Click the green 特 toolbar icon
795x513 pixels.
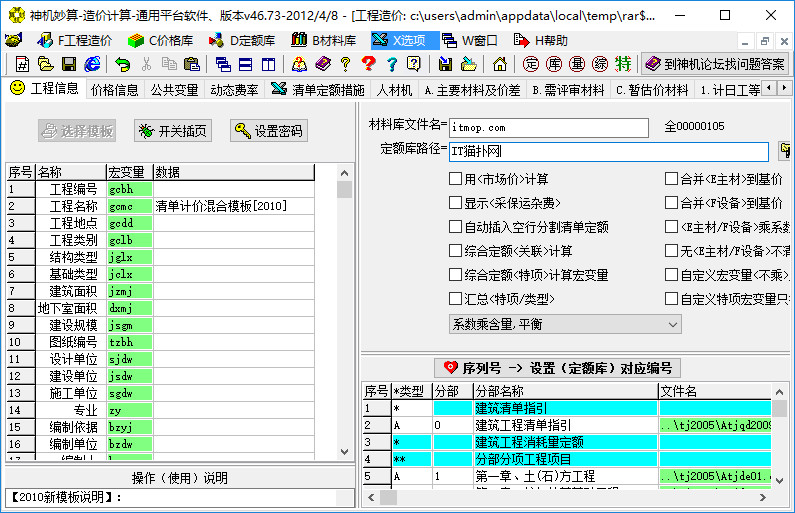click(x=623, y=63)
